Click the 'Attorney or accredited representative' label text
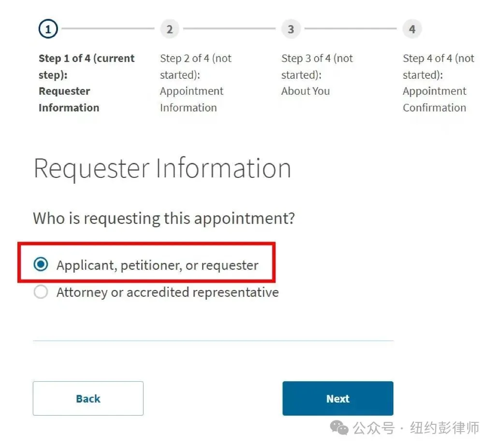Viewport: 495px width, 448px height. (x=168, y=292)
